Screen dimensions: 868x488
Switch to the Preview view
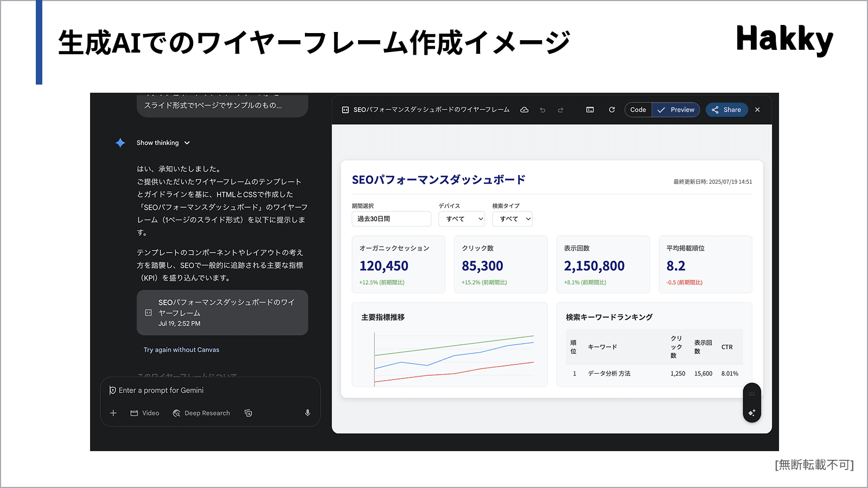pyautogui.click(x=676, y=110)
